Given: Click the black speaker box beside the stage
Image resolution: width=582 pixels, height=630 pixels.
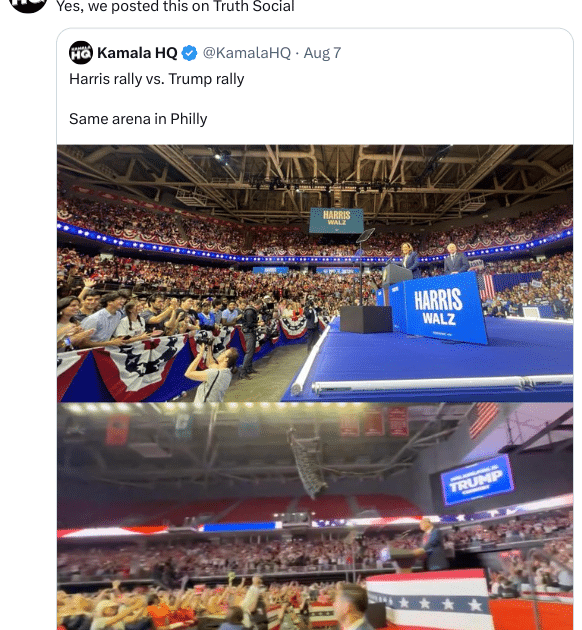Looking at the screenshot, I should click(366, 319).
